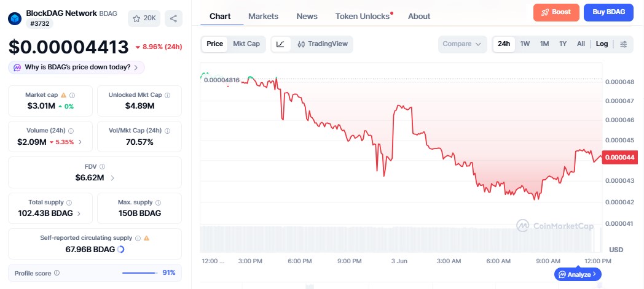Open the Markets tab
The width and height of the screenshot is (644, 289).
click(263, 17)
